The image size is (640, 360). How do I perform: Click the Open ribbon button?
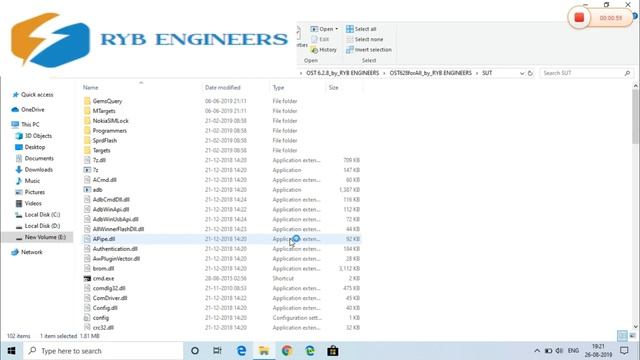[x=322, y=29]
